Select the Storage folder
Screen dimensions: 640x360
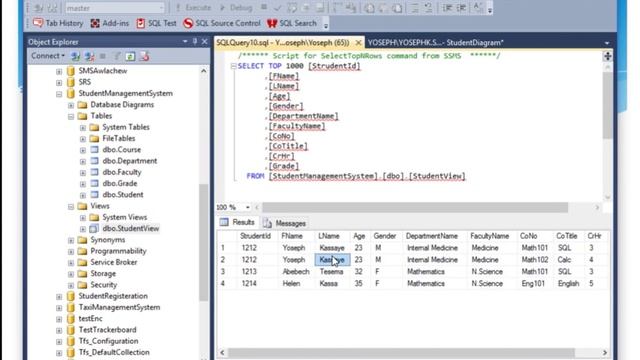[x=103, y=273]
